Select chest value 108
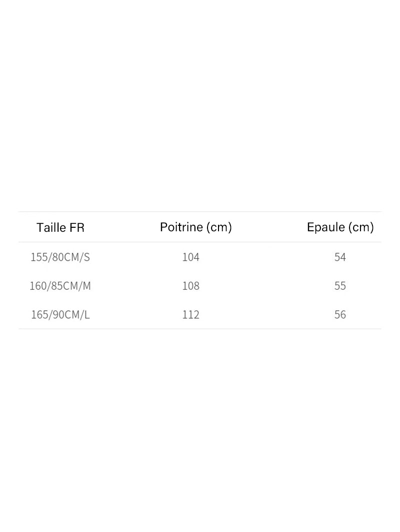 coord(191,286)
